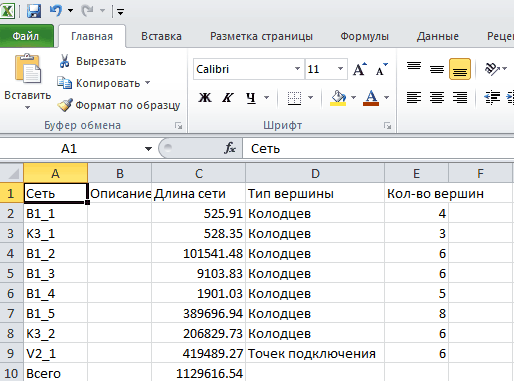The height and width of the screenshot is (381, 514).
Task: Decrease font size with the small A icon
Action: (x=382, y=69)
